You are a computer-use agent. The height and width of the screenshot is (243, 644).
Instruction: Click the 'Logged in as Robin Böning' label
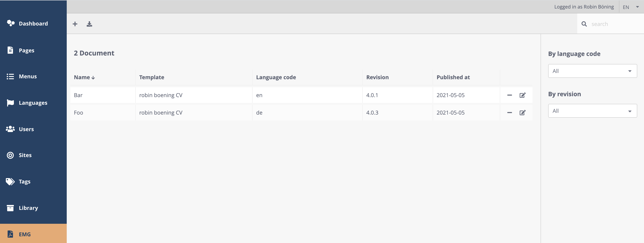tap(584, 7)
